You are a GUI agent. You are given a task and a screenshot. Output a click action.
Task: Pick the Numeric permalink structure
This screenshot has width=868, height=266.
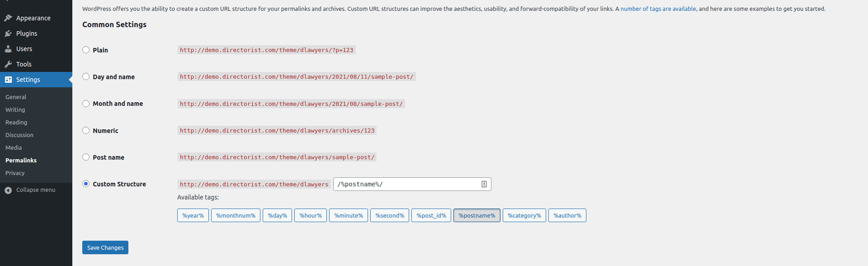coord(86,130)
